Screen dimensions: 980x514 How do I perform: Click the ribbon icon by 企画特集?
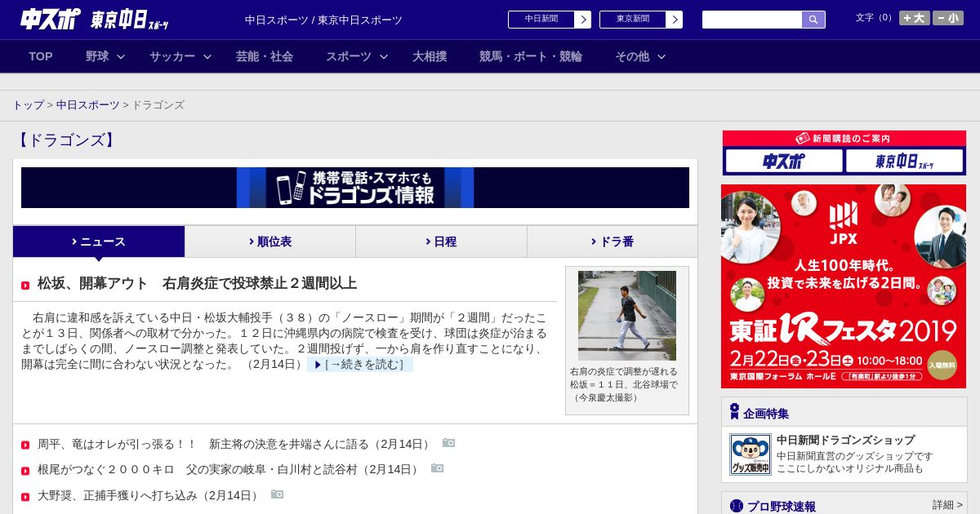click(734, 412)
